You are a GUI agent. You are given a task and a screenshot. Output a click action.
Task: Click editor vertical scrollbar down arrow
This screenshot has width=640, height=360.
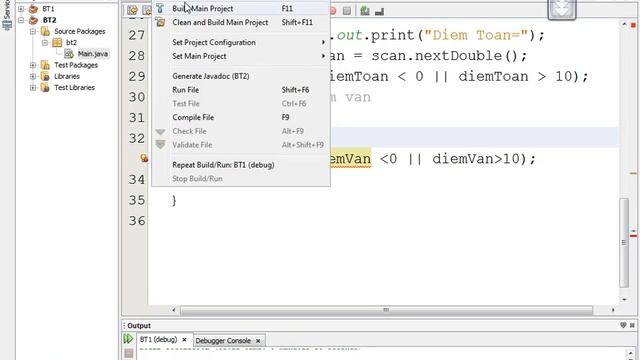[x=624, y=300]
